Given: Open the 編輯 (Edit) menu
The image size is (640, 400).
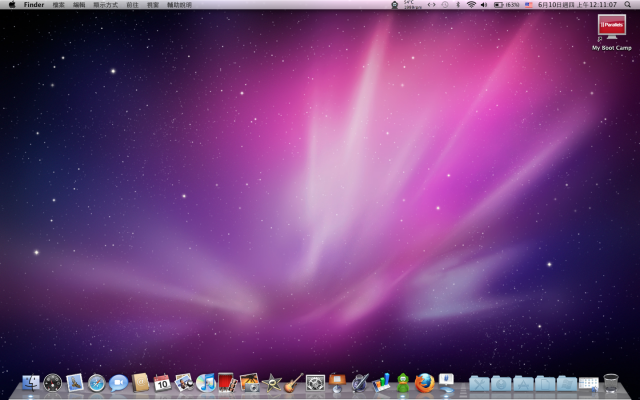Looking at the screenshot, I should click(79, 5).
